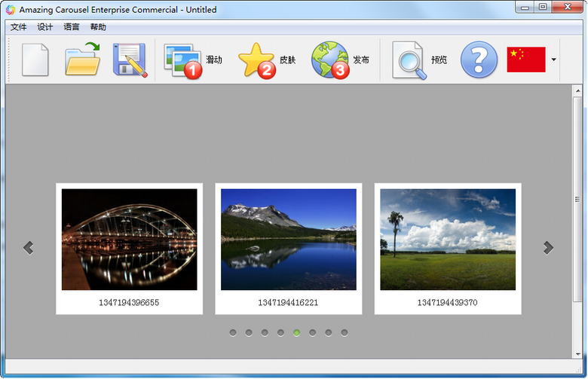The height and width of the screenshot is (379, 588).
Task: Go to previous slide with left arrow
Action: (x=29, y=247)
